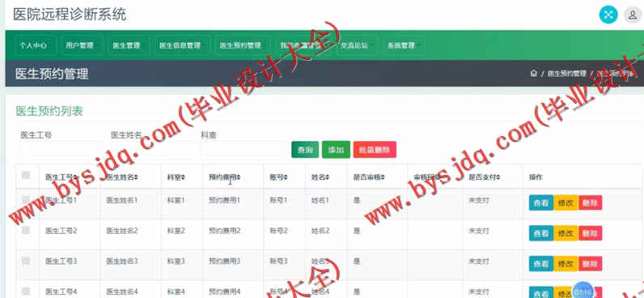Click 医生预约管理 breadcrumb link
644x298 pixels.
pos(567,74)
